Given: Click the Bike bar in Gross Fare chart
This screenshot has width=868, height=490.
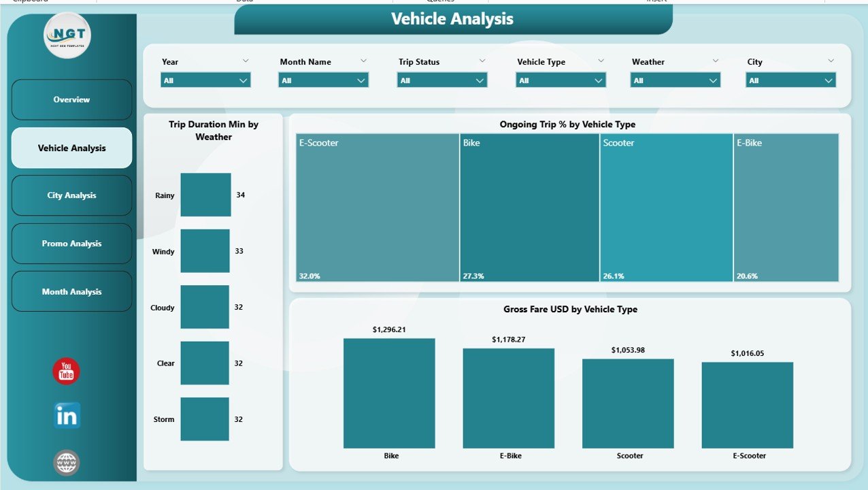Looking at the screenshot, I should tap(390, 393).
